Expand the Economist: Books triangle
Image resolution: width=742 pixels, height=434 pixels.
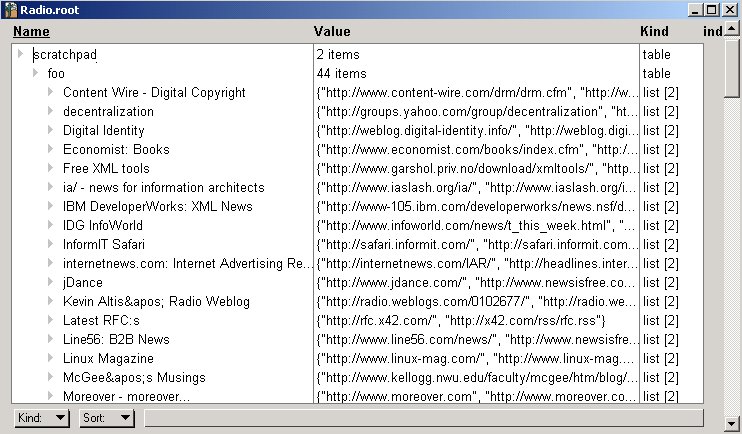51,148
